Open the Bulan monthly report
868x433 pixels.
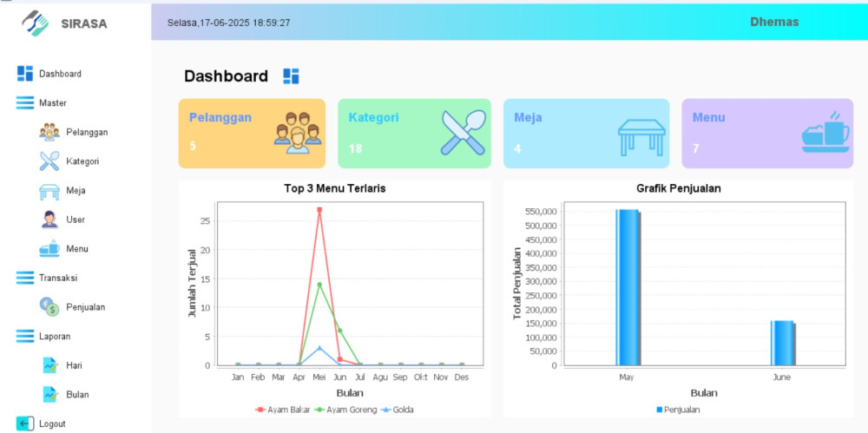pos(77,394)
